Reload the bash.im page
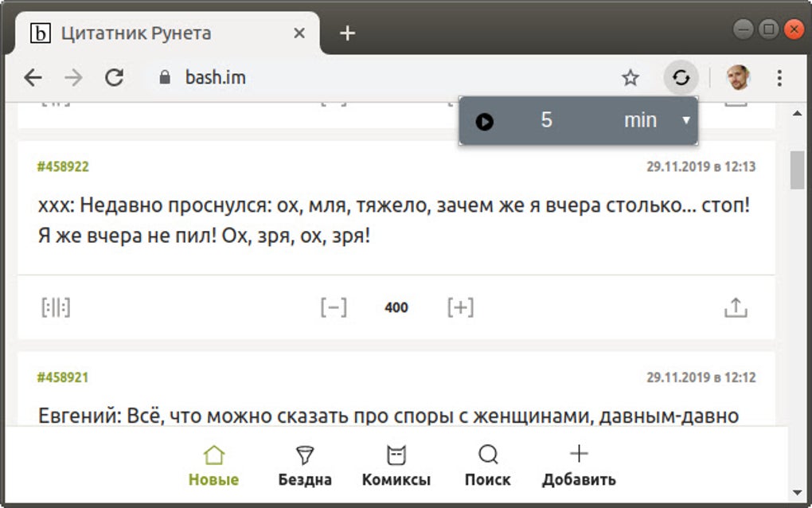 (114, 78)
